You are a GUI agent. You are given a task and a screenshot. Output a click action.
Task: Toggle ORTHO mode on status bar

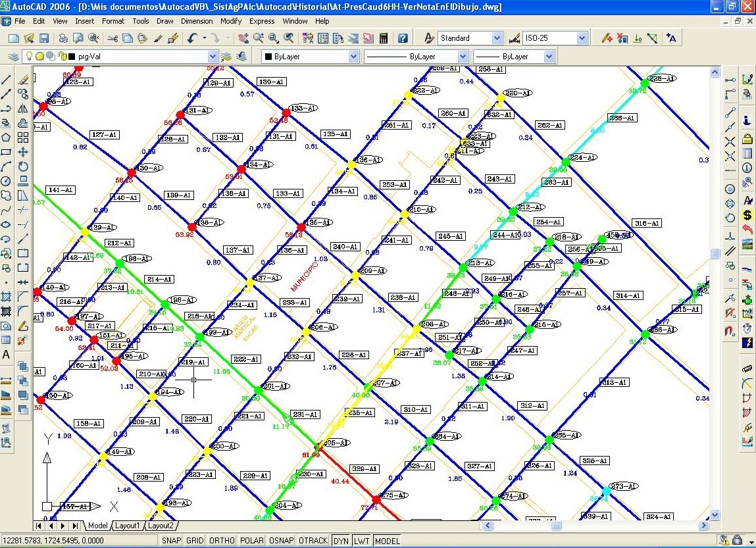pos(222,541)
